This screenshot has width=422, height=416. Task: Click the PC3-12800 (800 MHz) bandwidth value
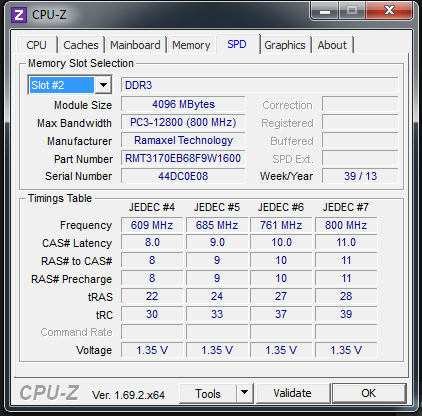tap(183, 122)
